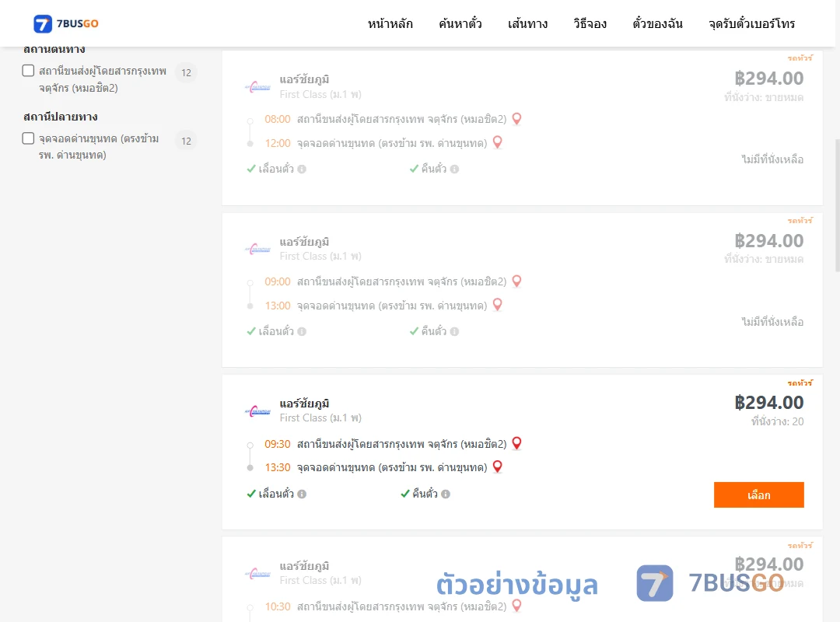Click the 08:00 departure time
This screenshot has height=622, width=840.
278,120
